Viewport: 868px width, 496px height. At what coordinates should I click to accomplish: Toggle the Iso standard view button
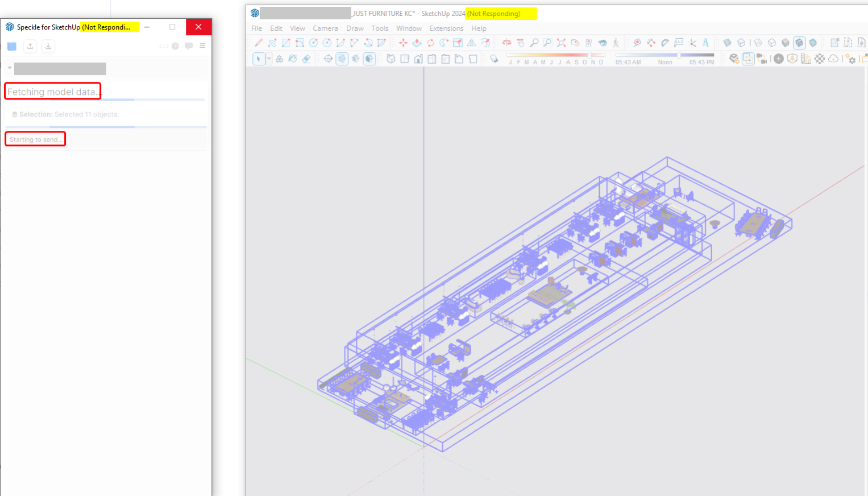click(x=391, y=59)
